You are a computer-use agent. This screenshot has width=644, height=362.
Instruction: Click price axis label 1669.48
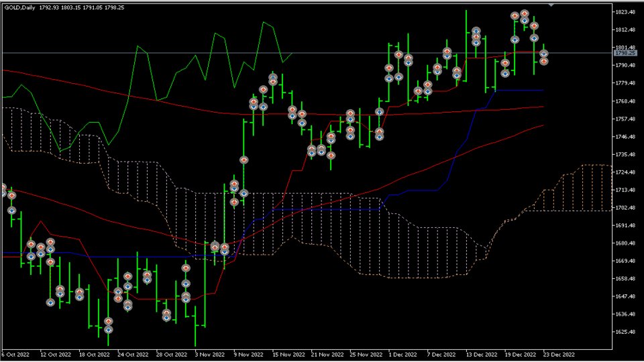click(x=625, y=261)
